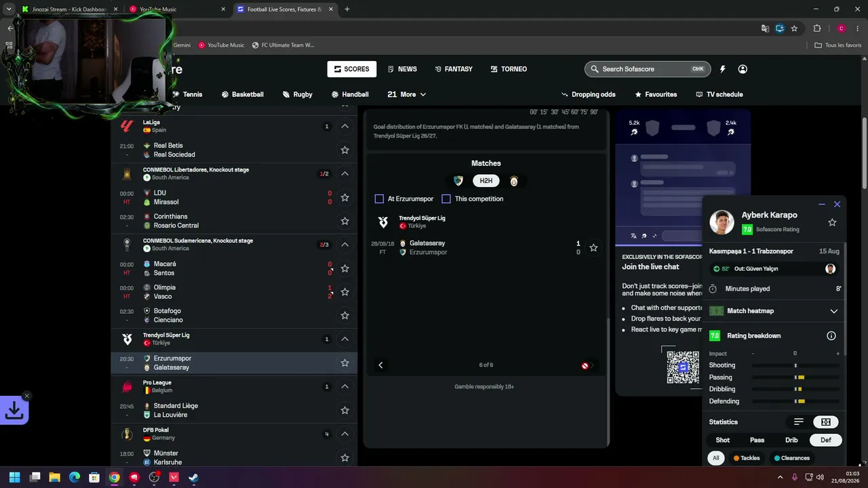
Task: Open Dropping odds page
Action: [588, 94]
